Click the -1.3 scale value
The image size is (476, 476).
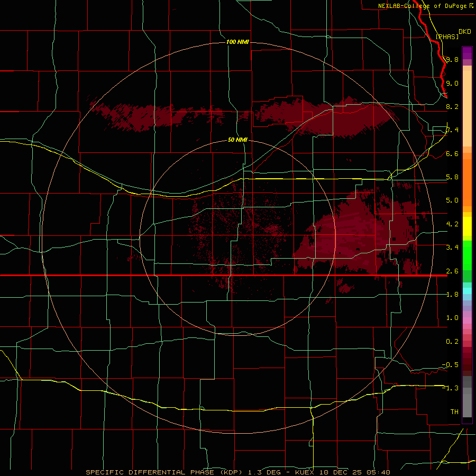[450, 388]
